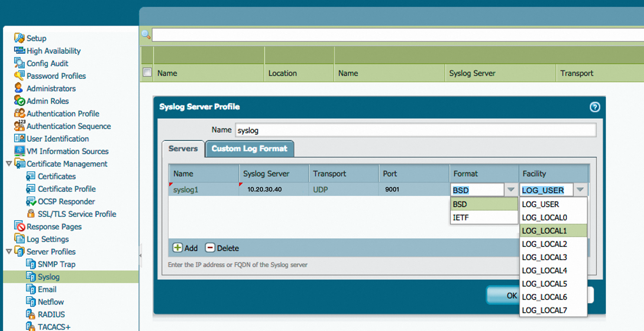
Task: Open the Syslog item under Server Profiles
Action: [71, 277]
